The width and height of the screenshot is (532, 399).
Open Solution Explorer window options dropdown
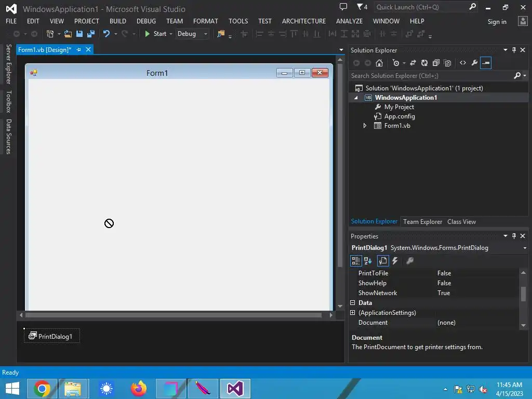pyautogui.click(x=505, y=50)
